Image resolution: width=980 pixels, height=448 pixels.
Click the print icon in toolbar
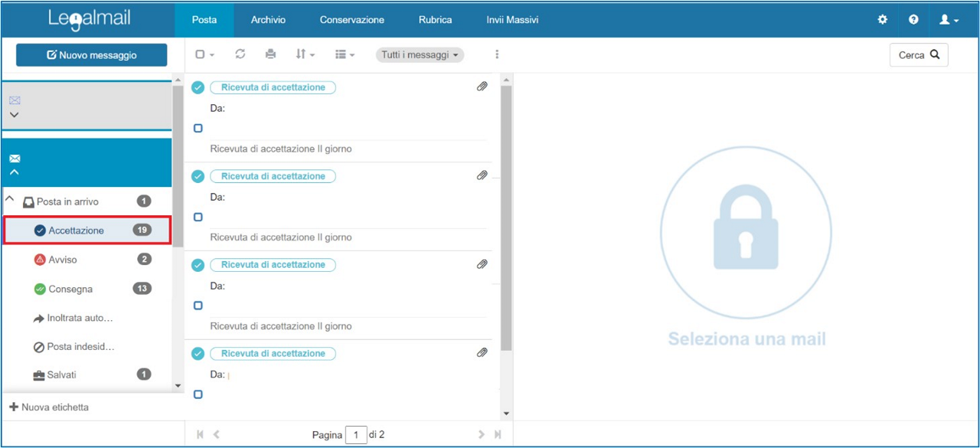[x=270, y=54]
